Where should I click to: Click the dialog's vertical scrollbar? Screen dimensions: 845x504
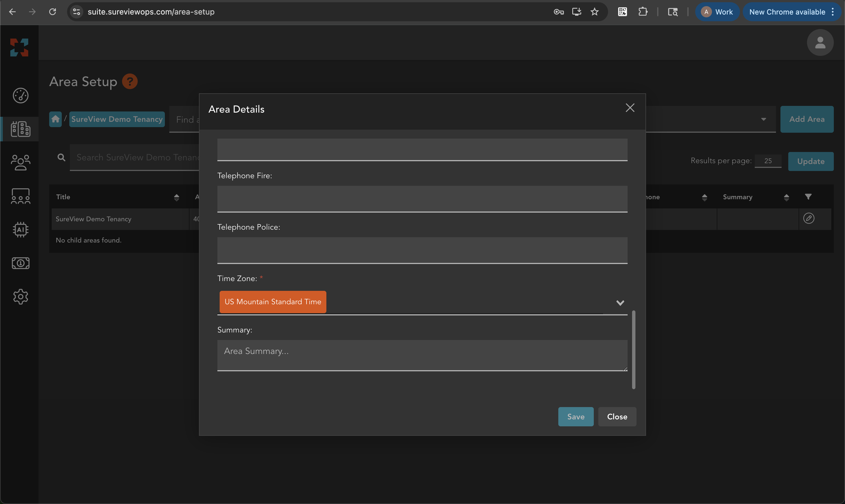click(x=633, y=350)
